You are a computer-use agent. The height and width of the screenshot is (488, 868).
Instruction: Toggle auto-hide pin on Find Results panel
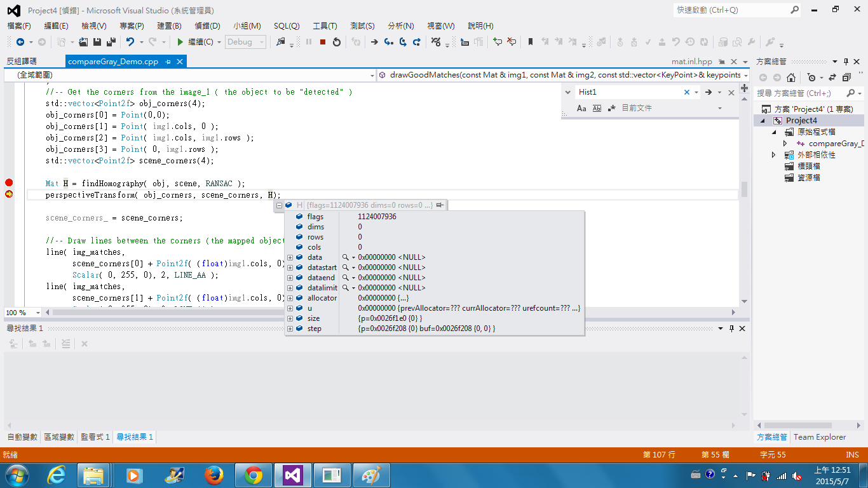point(731,328)
